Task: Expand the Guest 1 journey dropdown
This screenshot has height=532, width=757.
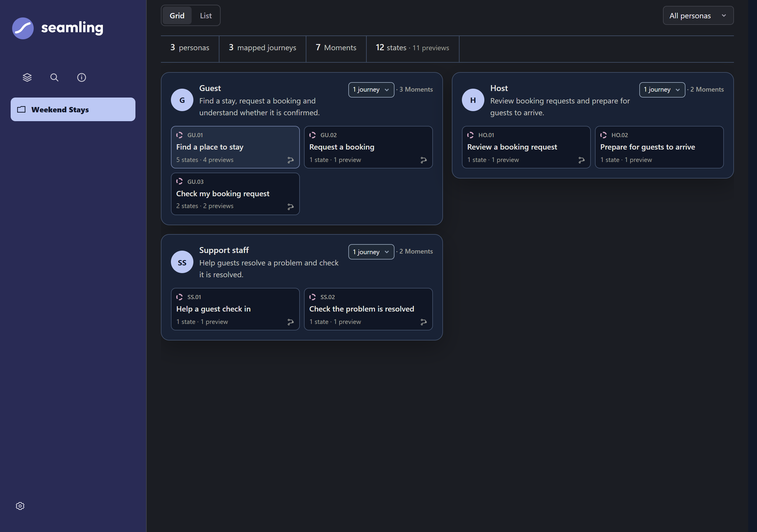Action: coord(371,90)
